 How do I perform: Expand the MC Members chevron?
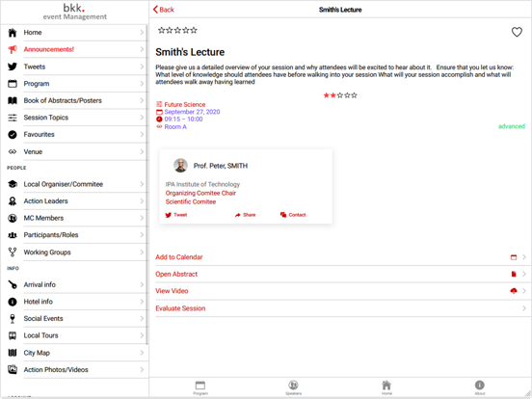coord(142,218)
